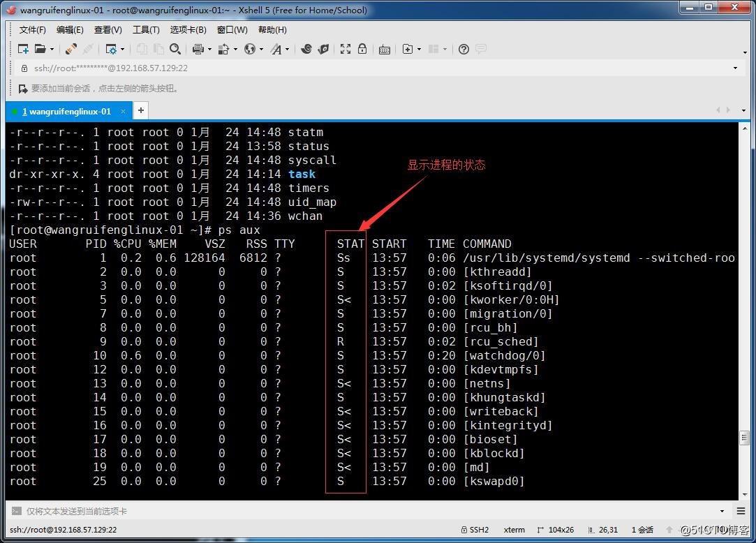756x543 pixels.
Task: Click the add current session arrow icon
Action: point(22,89)
